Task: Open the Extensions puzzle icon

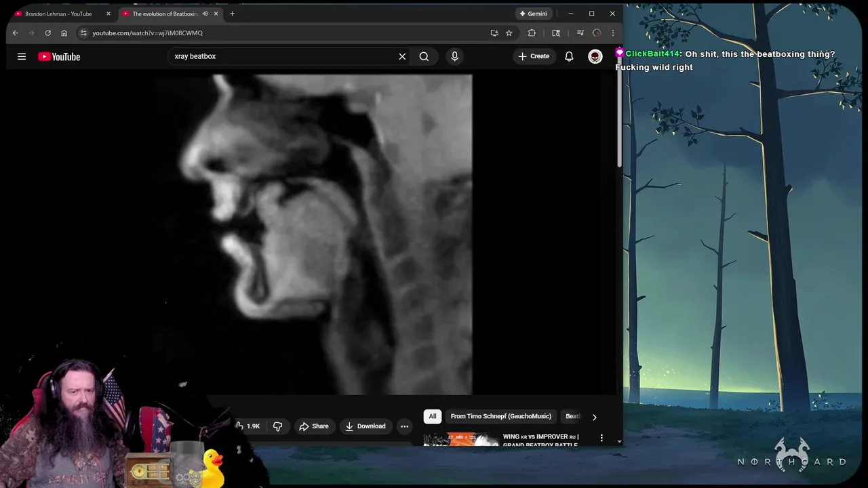Action: coord(532,33)
